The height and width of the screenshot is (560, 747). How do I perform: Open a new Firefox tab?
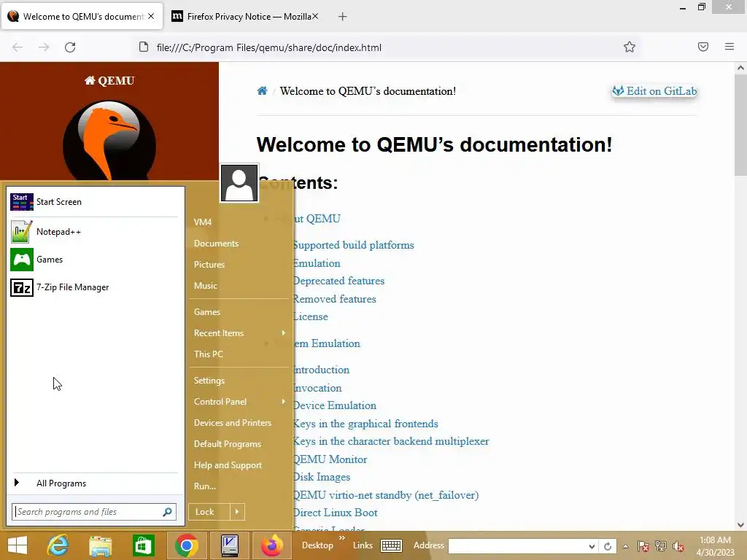(x=343, y=17)
